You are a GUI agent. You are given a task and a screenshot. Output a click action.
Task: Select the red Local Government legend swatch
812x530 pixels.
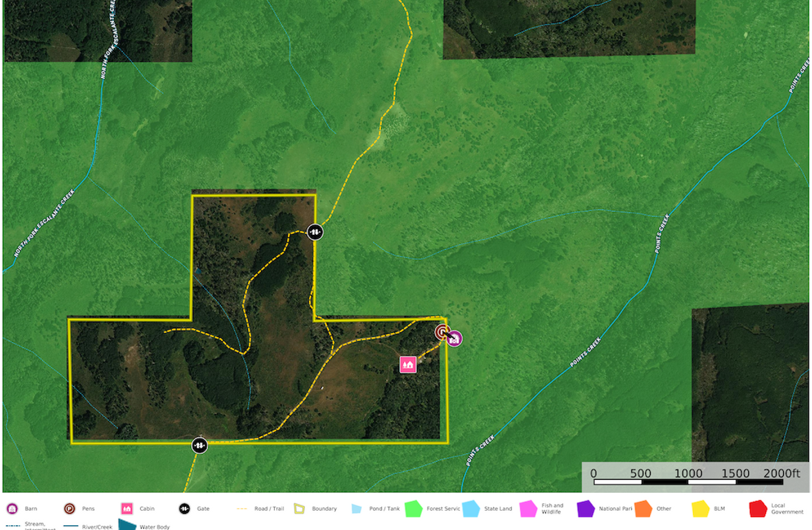[758, 509]
